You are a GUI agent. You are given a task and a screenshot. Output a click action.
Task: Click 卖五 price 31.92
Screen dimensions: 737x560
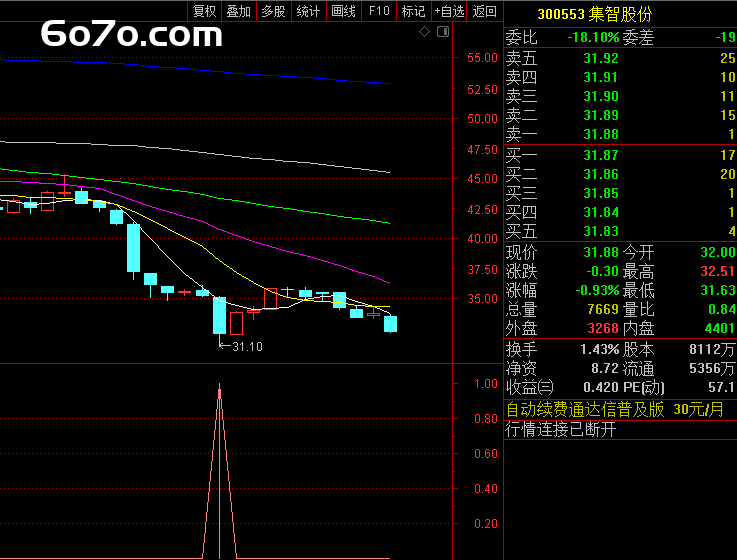coord(601,58)
